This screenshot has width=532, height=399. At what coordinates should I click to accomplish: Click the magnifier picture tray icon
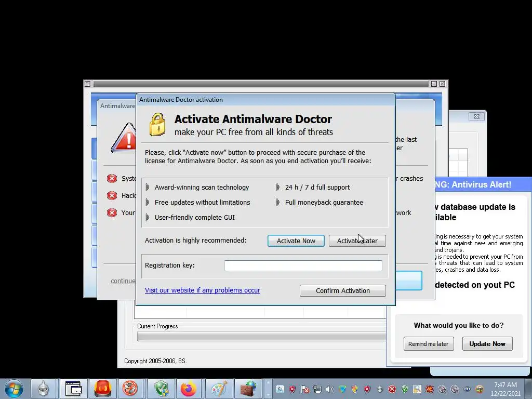417,389
